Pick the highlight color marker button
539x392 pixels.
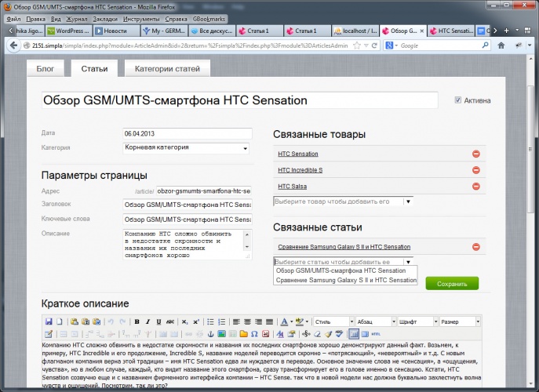coord(300,322)
